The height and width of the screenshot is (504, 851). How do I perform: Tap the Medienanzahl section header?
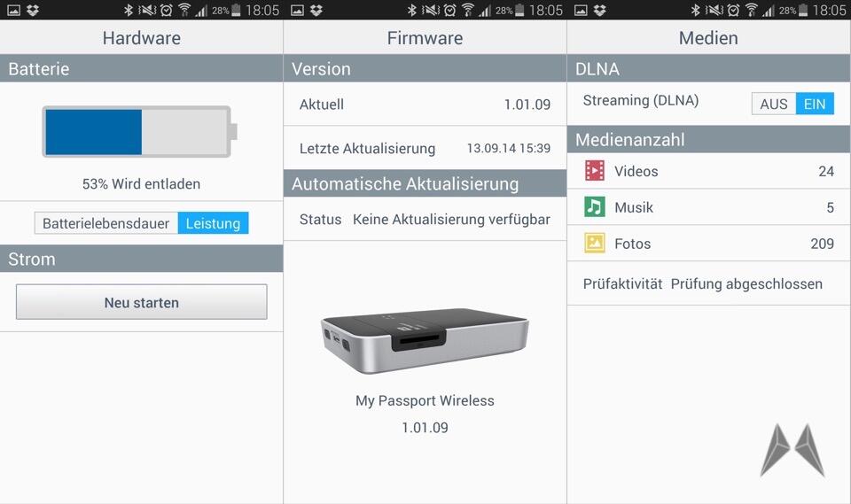[x=709, y=139]
